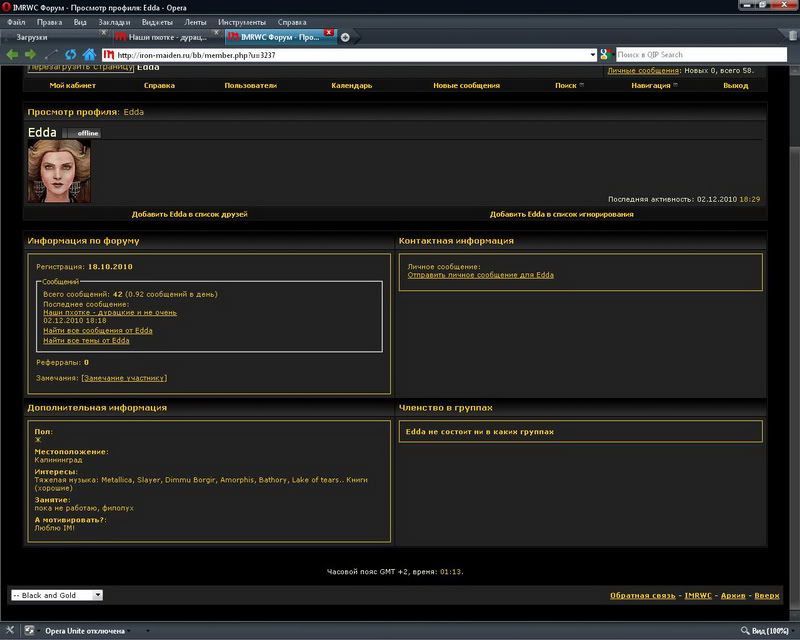Jump to top via Вверх link
The width and height of the screenshot is (800, 640).
point(767,595)
